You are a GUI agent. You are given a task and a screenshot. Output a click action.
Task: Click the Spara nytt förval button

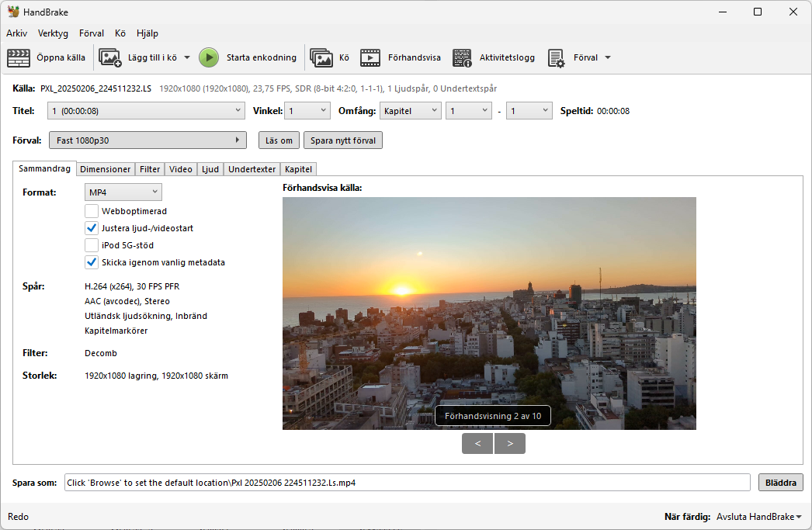[342, 140]
